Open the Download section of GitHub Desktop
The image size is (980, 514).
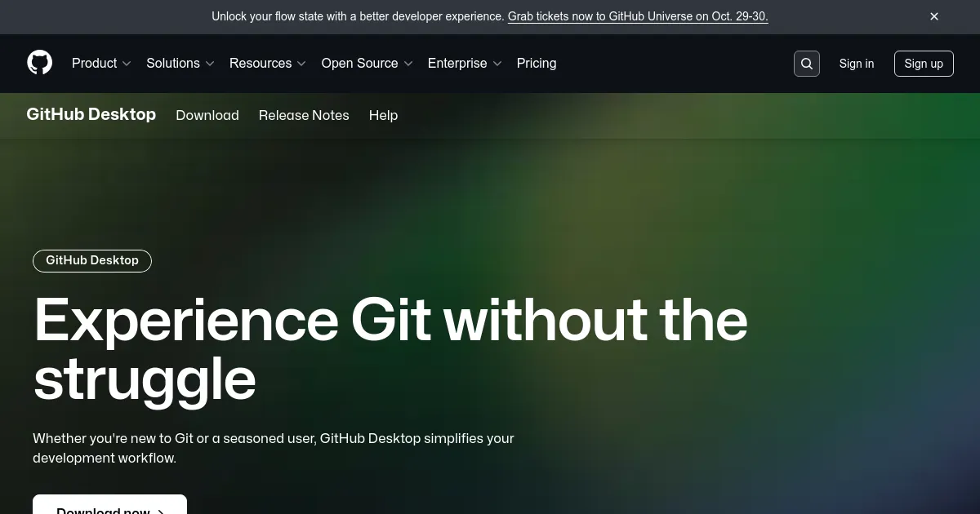tap(207, 115)
